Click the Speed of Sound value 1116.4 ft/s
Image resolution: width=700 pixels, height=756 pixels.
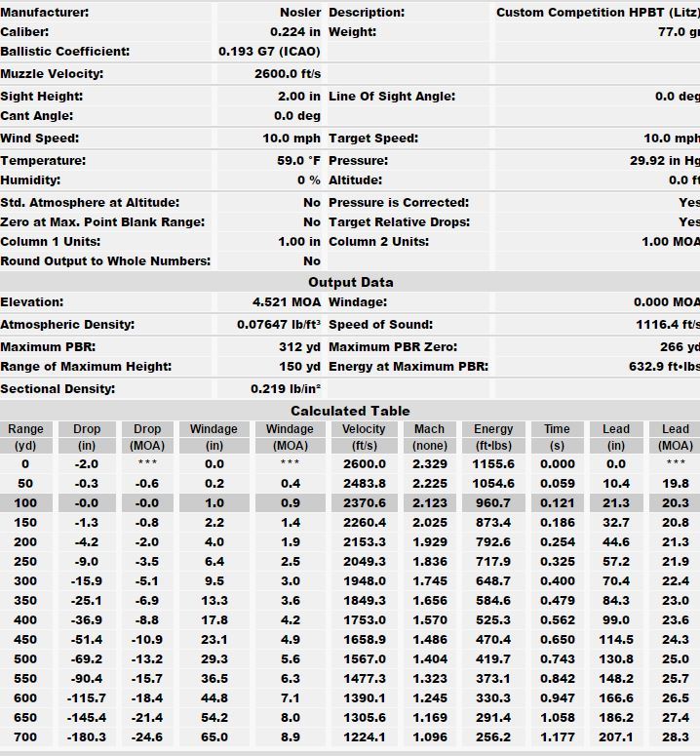point(667,325)
